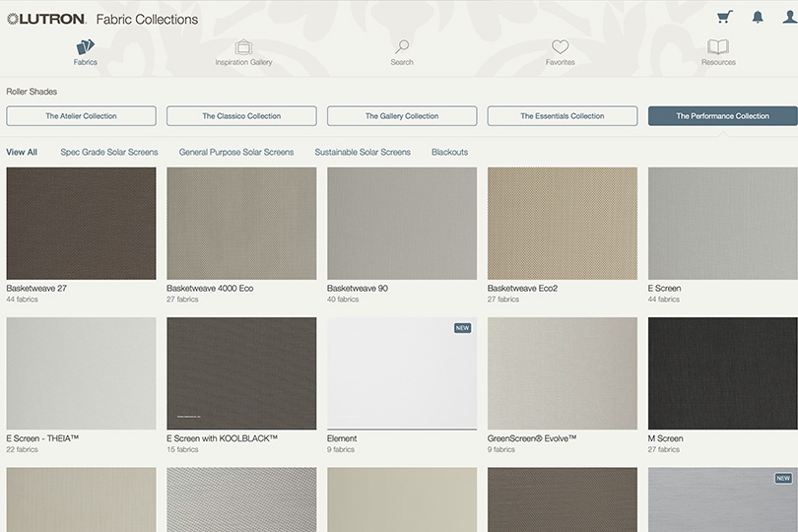
Task: Click the 'Roller Shades' heading
Action: (32, 92)
